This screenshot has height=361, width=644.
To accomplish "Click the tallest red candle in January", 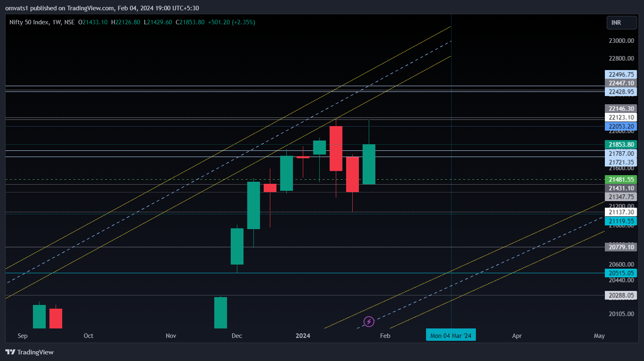I will 336,148.
